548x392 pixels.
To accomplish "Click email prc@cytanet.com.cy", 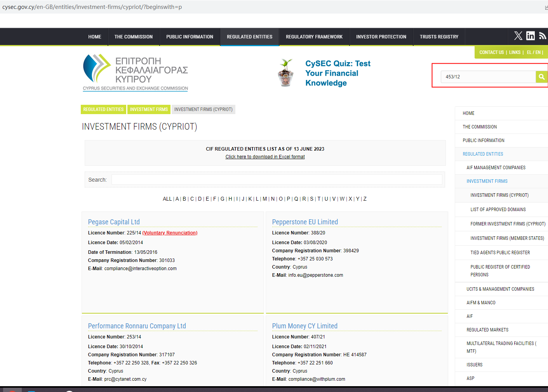I will tap(125, 379).
